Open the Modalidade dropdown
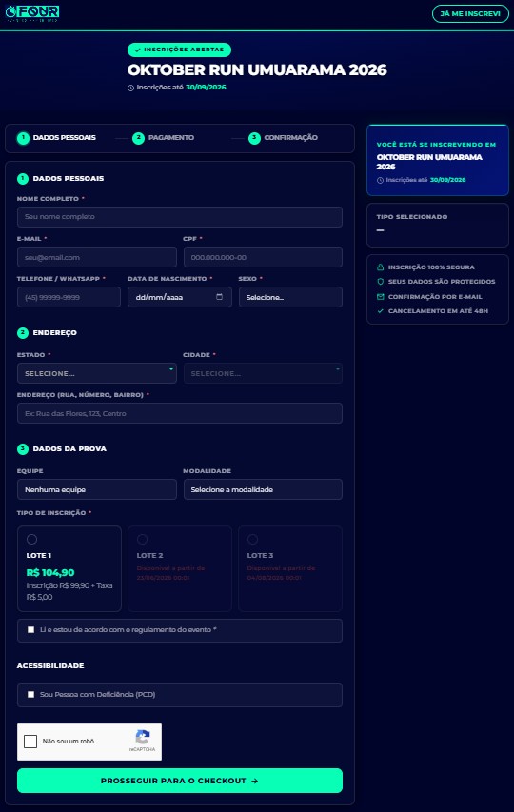Image resolution: width=514 pixels, height=812 pixels. tap(263, 489)
